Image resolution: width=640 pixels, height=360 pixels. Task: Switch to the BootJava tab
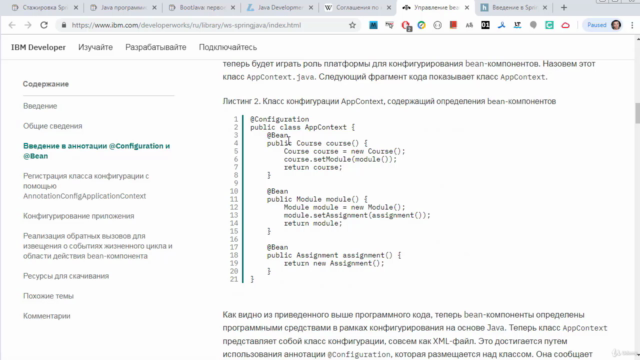click(202, 7)
